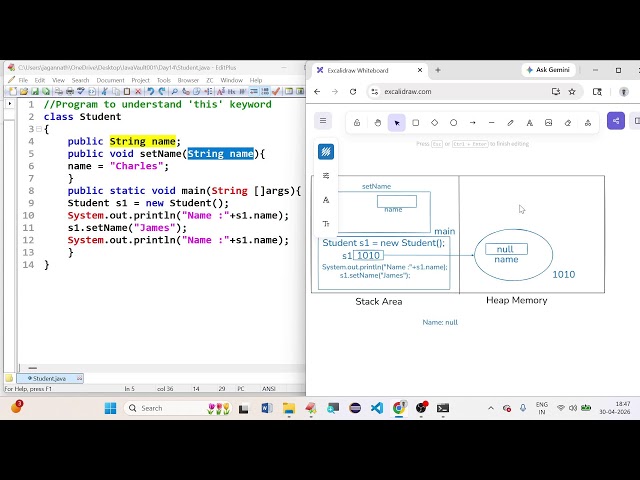Click the red check mark icon in EditPlus
640x480 pixels.
click(x=276, y=91)
